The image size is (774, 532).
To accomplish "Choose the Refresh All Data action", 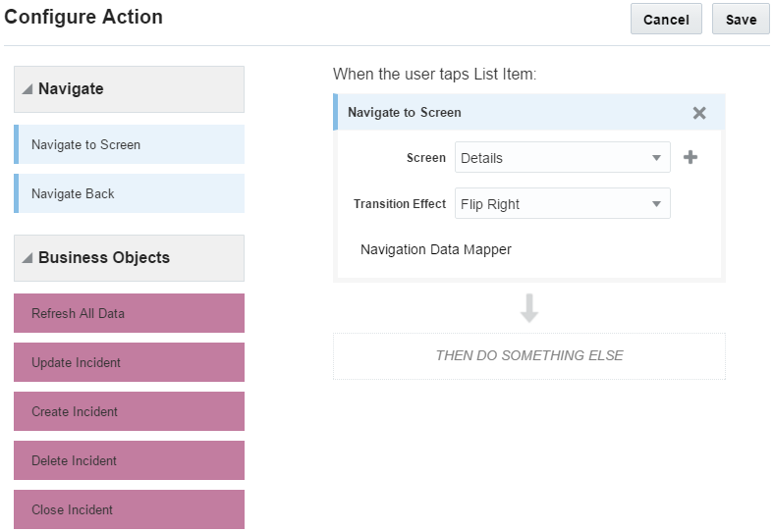I will (129, 313).
